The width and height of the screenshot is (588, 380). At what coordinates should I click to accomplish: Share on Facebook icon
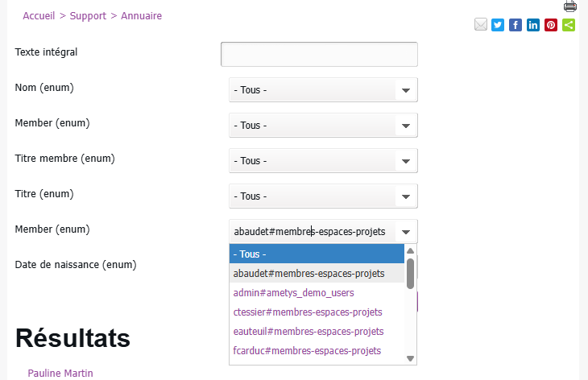516,25
